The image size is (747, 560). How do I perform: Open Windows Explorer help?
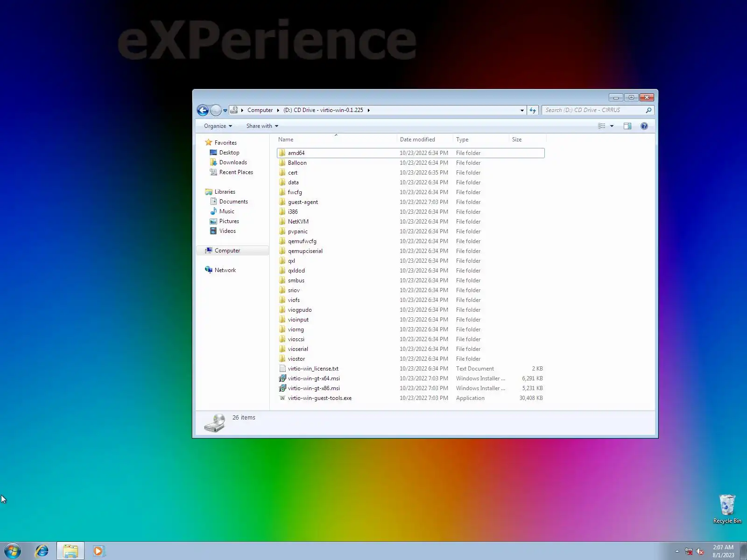point(644,126)
